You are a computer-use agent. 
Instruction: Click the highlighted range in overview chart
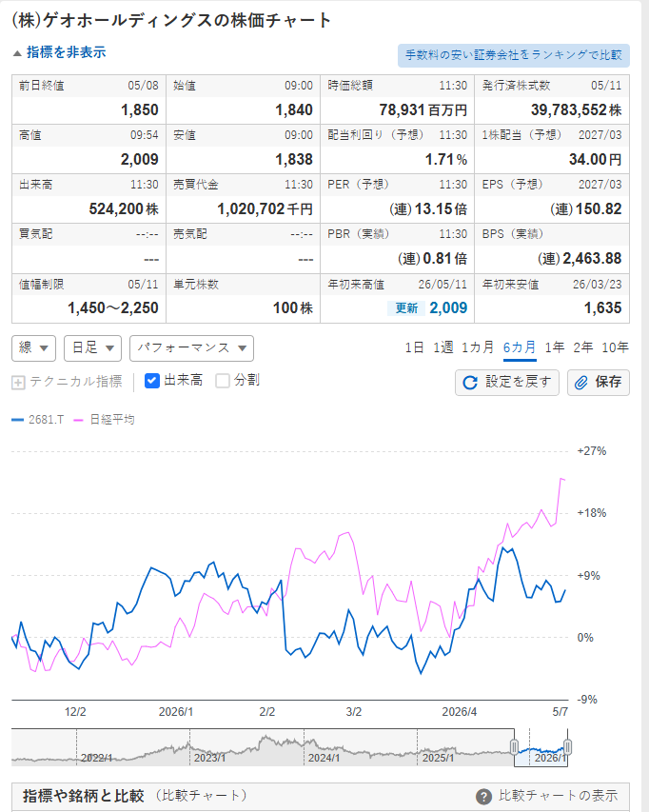541,748
